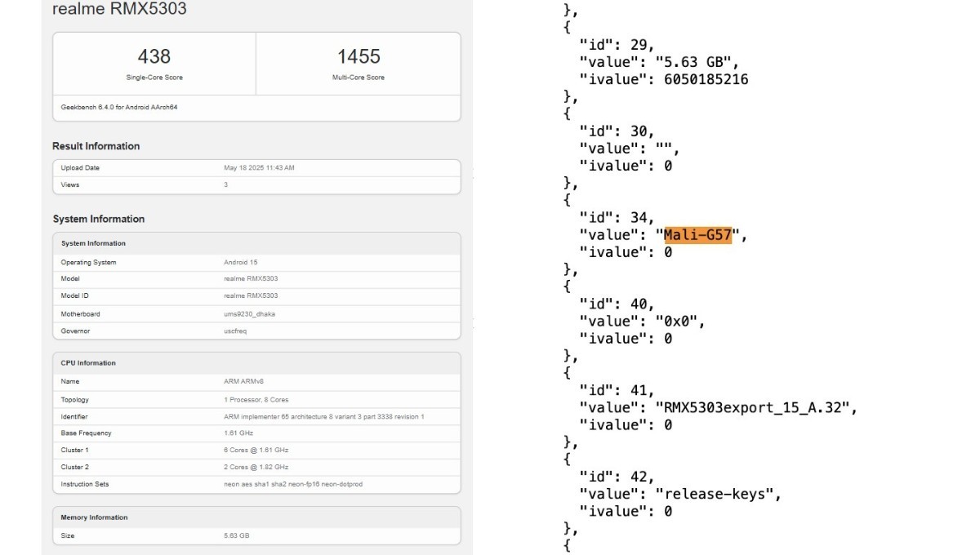Click the multi-core score 1455
Screen dimensions: 980x555
pyautogui.click(x=359, y=56)
